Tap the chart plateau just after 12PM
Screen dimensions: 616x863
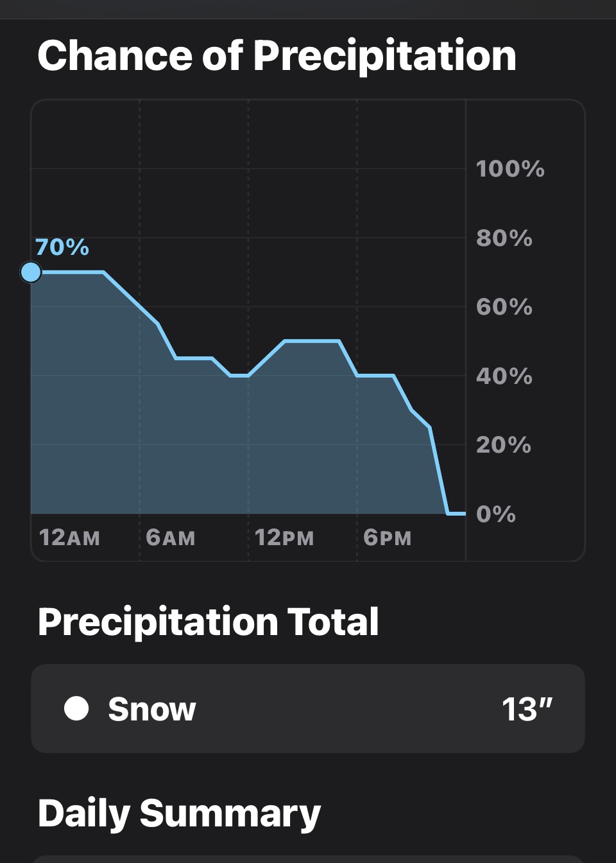coord(312,341)
